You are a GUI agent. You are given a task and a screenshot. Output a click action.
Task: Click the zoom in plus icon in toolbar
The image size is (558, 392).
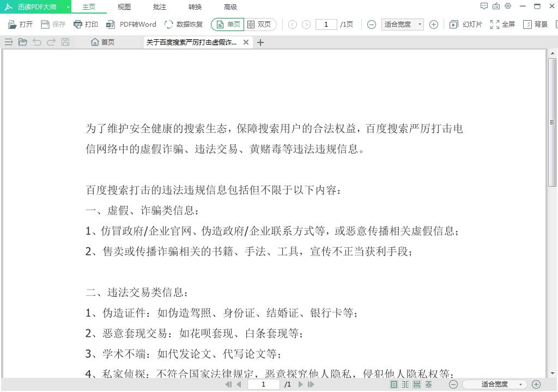(x=434, y=24)
